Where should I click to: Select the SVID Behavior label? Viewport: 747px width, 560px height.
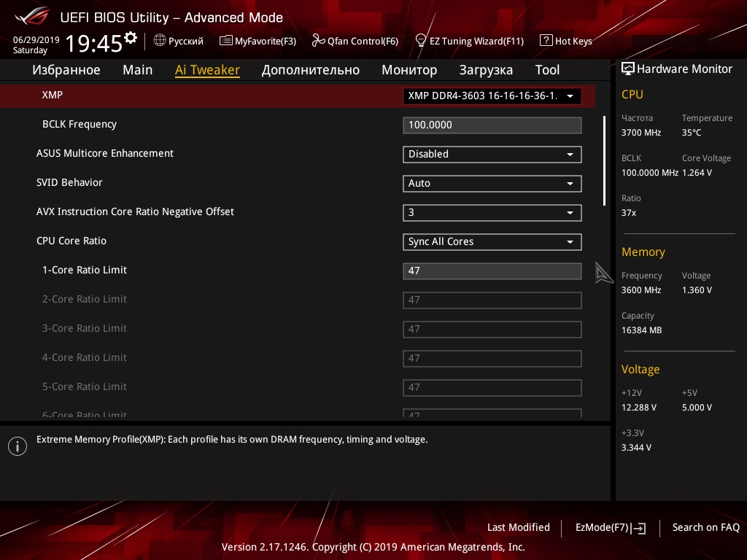click(69, 182)
